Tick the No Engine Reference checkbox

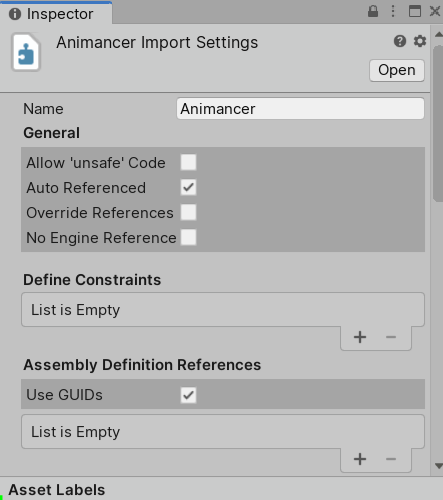[x=188, y=237]
